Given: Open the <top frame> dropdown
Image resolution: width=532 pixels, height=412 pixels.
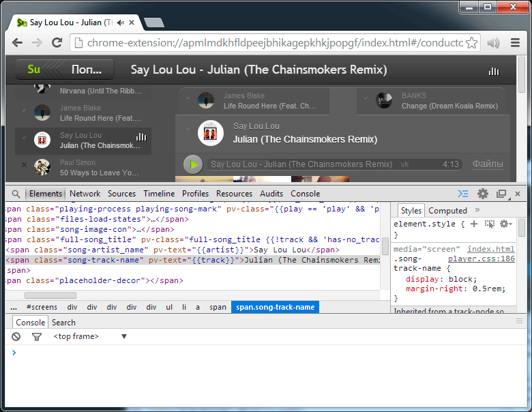Looking at the screenshot, I should (x=90, y=336).
